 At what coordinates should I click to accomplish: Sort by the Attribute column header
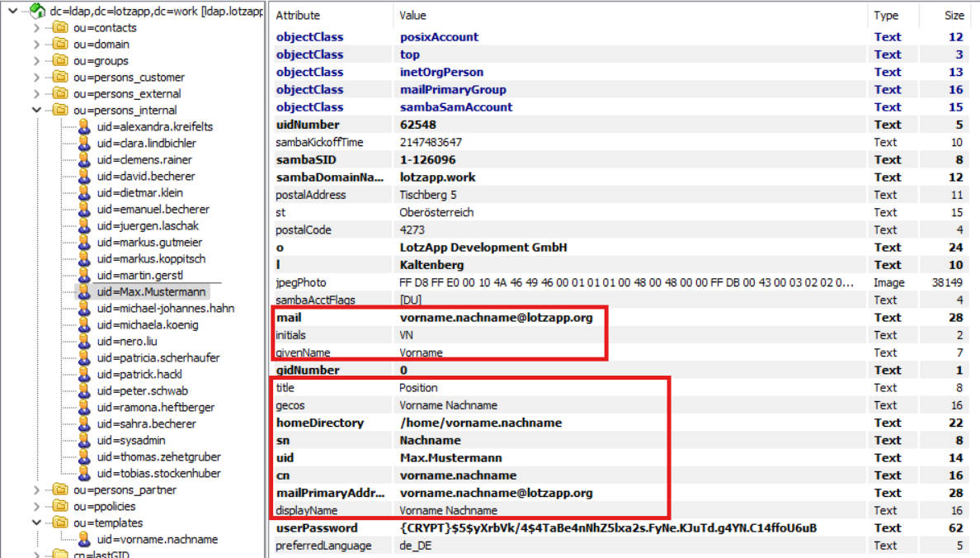[298, 15]
